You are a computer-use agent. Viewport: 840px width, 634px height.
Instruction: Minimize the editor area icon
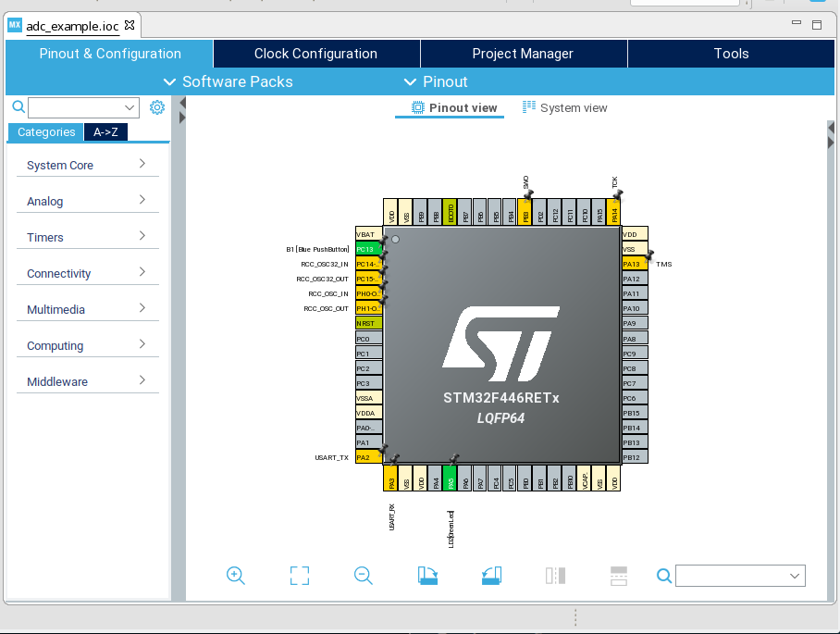[x=797, y=22]
